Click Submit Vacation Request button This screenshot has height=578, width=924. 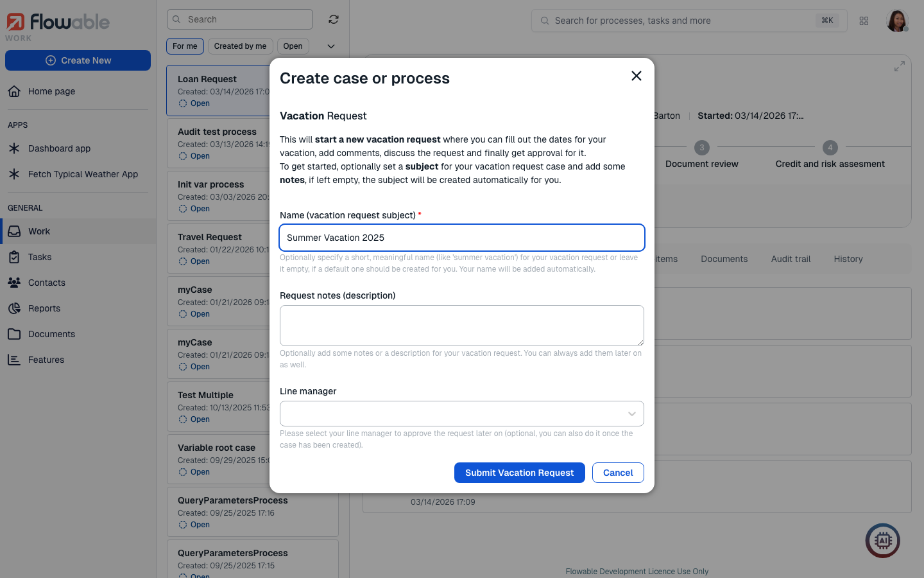pyautogui.click(x=519, y=473)
